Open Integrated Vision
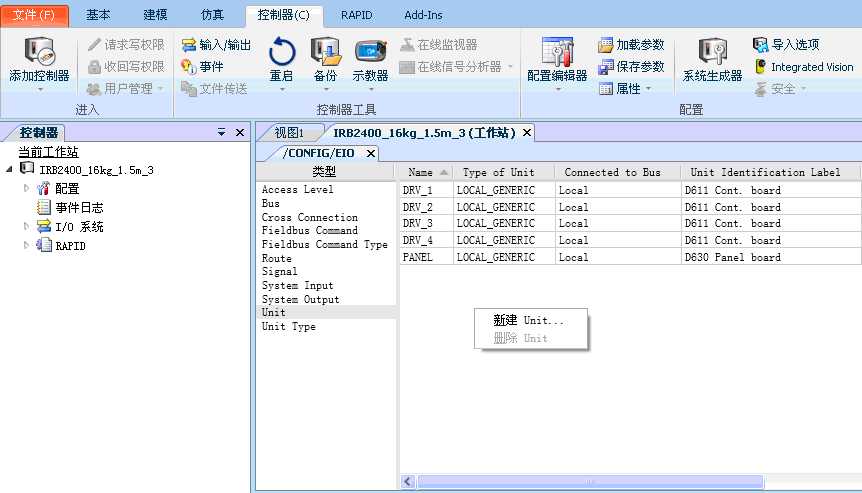The image size is (862, 493). click(804, 67)
